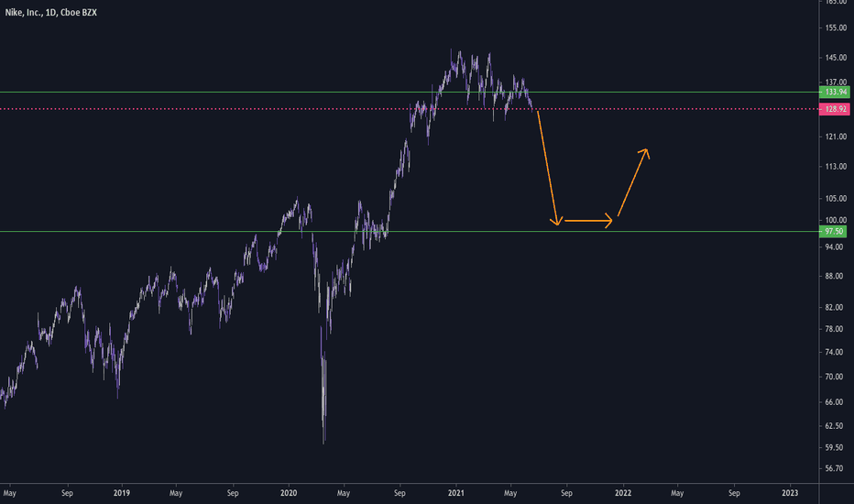Viewport: 854px width, 504px height.
Task: Click the 56.70 price axis value
Action: [x=836, y=468]
